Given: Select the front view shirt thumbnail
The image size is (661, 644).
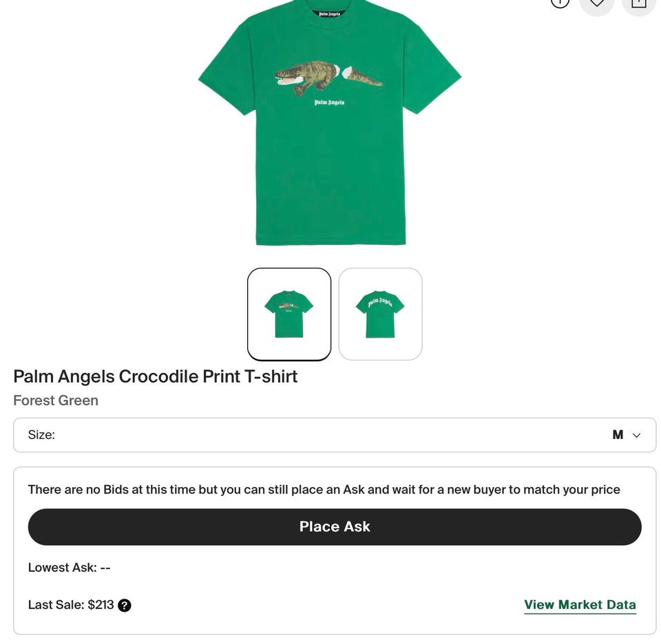Looking at the screenshot, I should pyautogui.click(x=289, y=314).
